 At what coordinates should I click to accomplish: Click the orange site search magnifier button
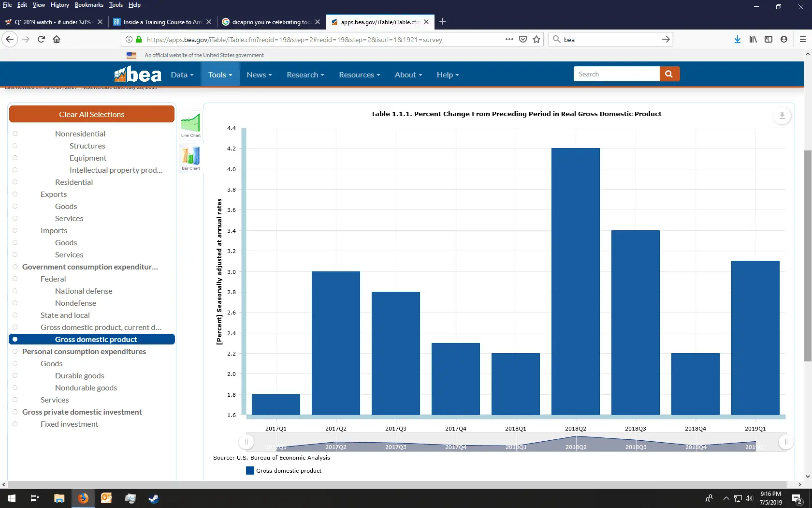click(x=669, y=74)
